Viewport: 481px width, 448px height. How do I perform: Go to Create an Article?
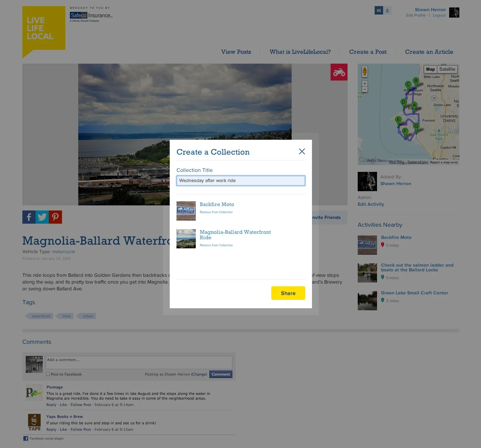[429, 52]
